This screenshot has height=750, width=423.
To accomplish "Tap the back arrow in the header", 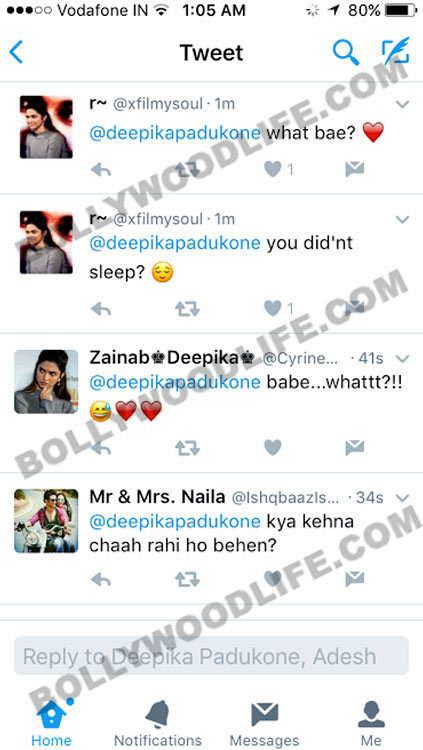I will point(16,52).
